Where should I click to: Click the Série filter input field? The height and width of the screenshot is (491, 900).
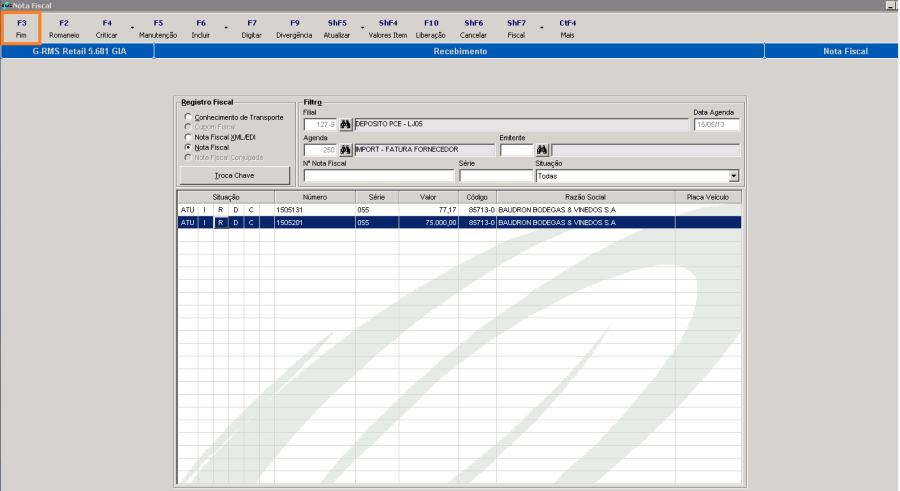pos(496,176)
